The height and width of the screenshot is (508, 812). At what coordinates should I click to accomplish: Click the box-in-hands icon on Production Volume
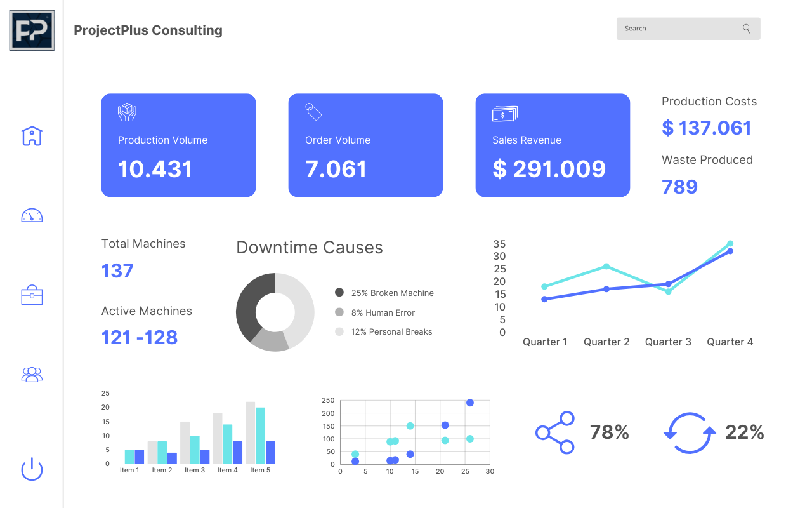coord(127,112)
